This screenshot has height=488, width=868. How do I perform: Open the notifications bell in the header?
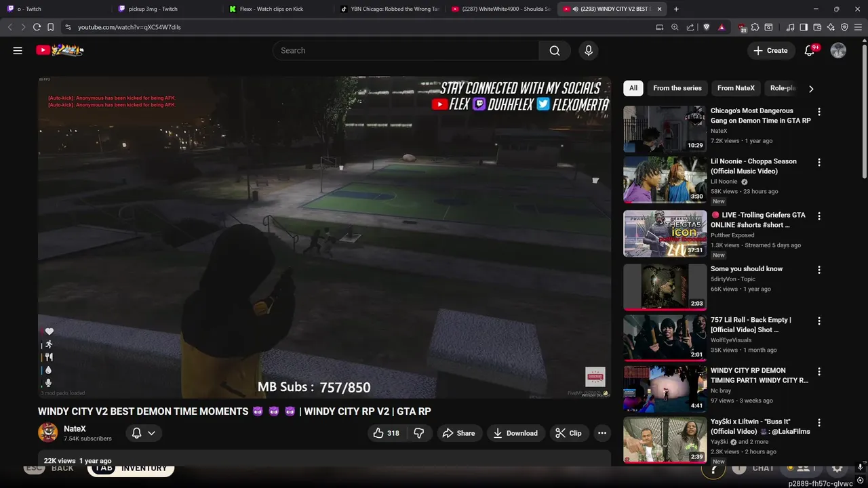[810, 50]
